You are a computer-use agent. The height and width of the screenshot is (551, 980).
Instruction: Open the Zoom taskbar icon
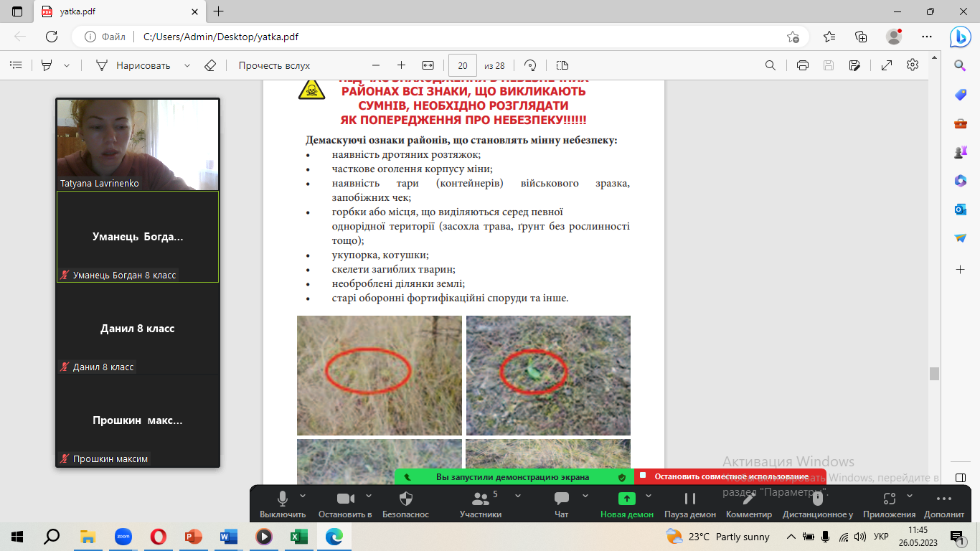123,536
